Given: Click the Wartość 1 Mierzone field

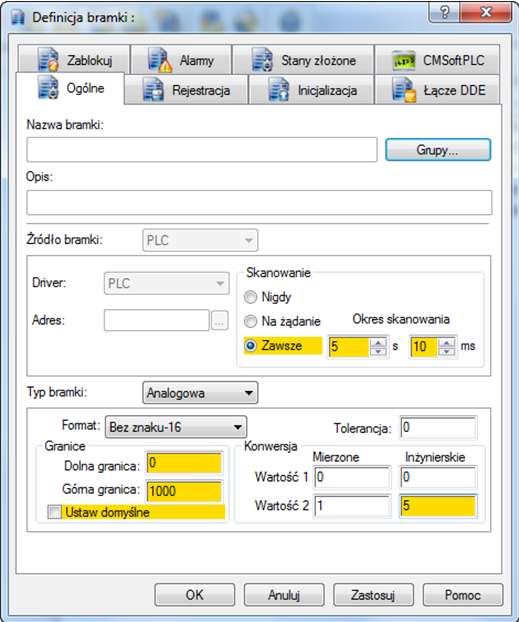Looking at the screenshot, I should [352, 476].
